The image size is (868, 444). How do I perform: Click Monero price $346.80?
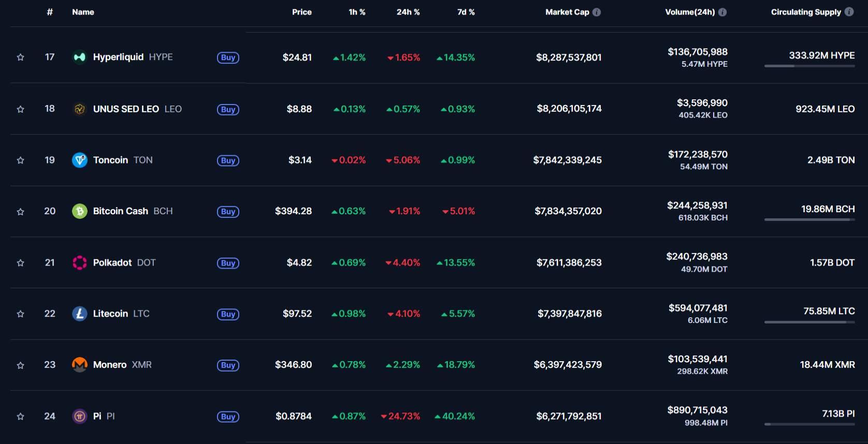click(x=293, y=365)
